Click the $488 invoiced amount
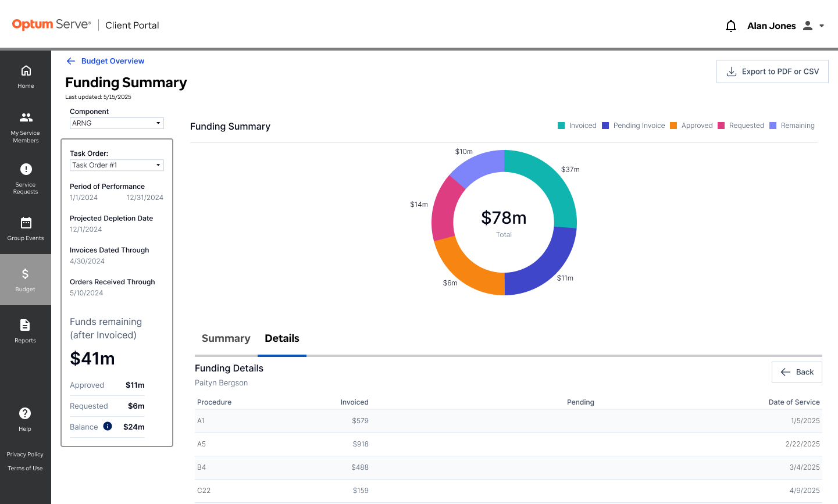Image resolution: width=838 pixels, height=504 pixels. point(360,467)
